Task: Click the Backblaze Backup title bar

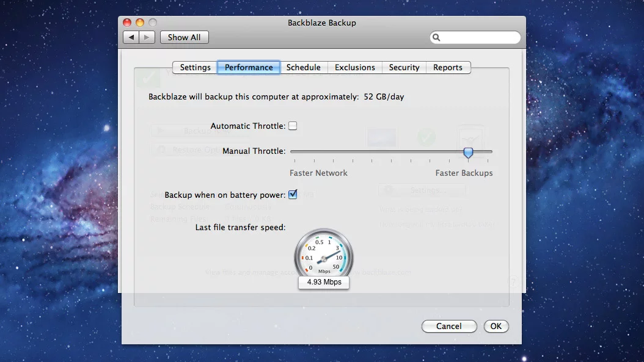Action: coord(322,23)
